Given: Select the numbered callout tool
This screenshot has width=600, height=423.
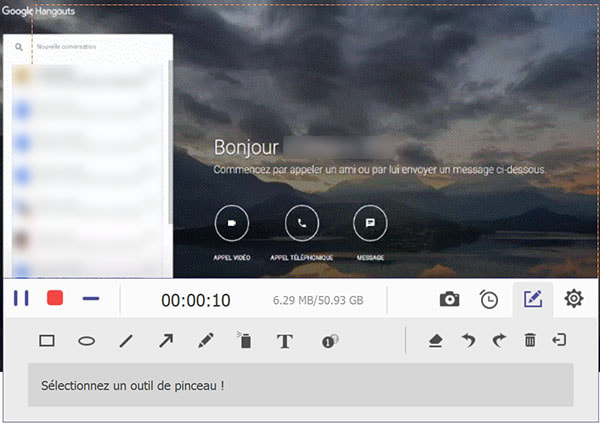Looking at the screenshot, I should [x=329, y=341].
